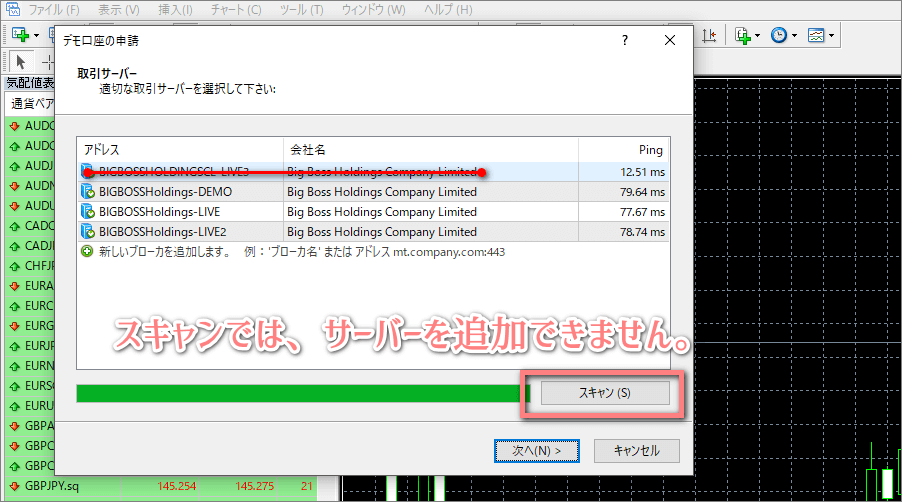Sort by the 会社名 column header
The image size is (902, 502).
(x=431, y=150)
